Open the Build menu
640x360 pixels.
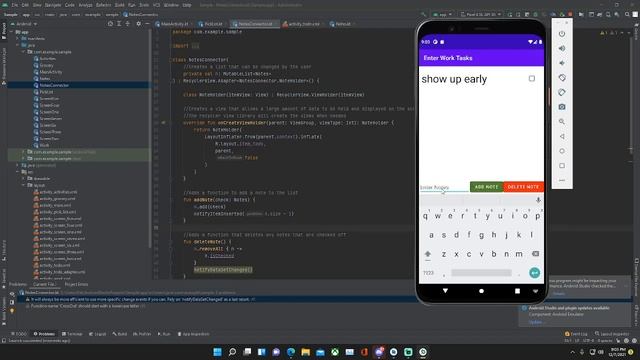pos(119,5)
